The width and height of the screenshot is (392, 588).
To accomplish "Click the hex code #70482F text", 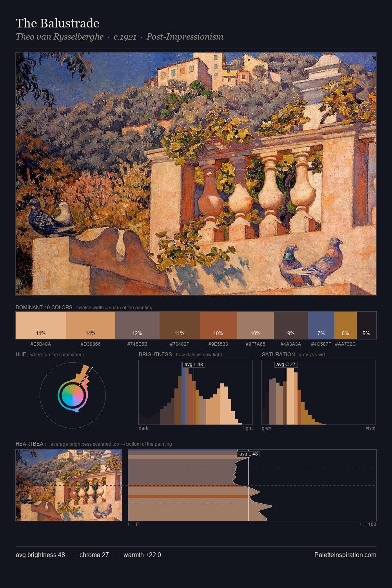I will [180, 344].
